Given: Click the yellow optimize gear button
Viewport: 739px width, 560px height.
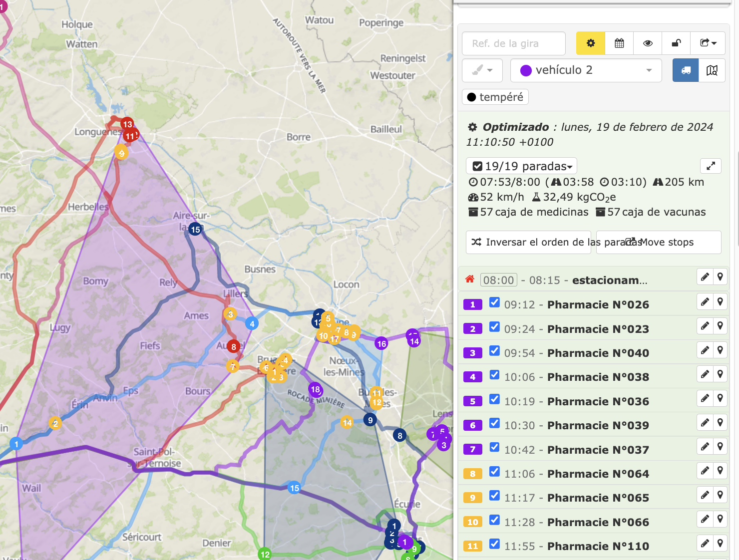Looking at the screenshot, I should click(590, 43).
